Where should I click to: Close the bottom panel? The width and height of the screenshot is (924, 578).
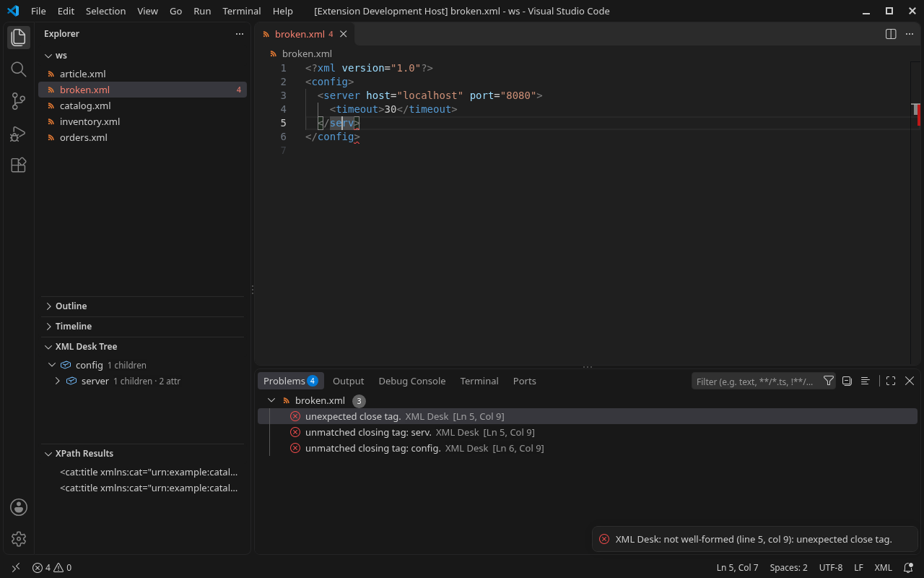tap(910, 381)
